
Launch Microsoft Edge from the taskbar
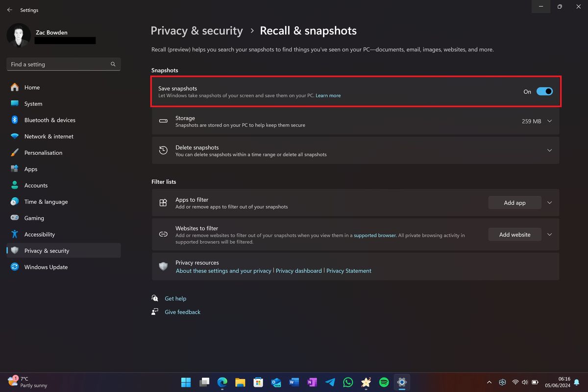tap(222, 382)
